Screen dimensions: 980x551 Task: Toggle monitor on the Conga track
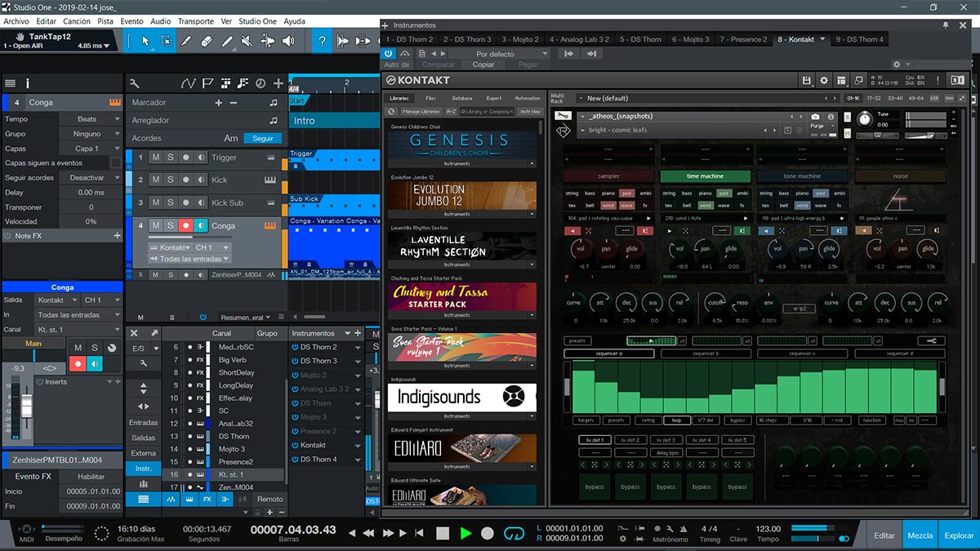[x=200, y=225]
